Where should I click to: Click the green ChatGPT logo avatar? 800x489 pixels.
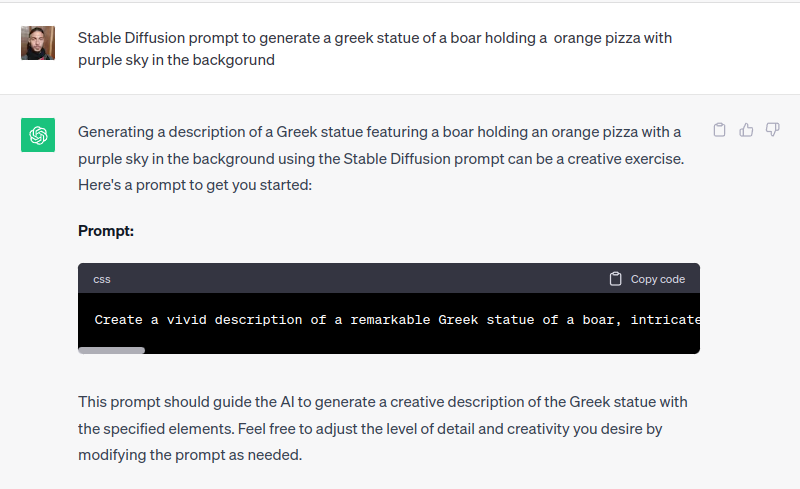38,135
